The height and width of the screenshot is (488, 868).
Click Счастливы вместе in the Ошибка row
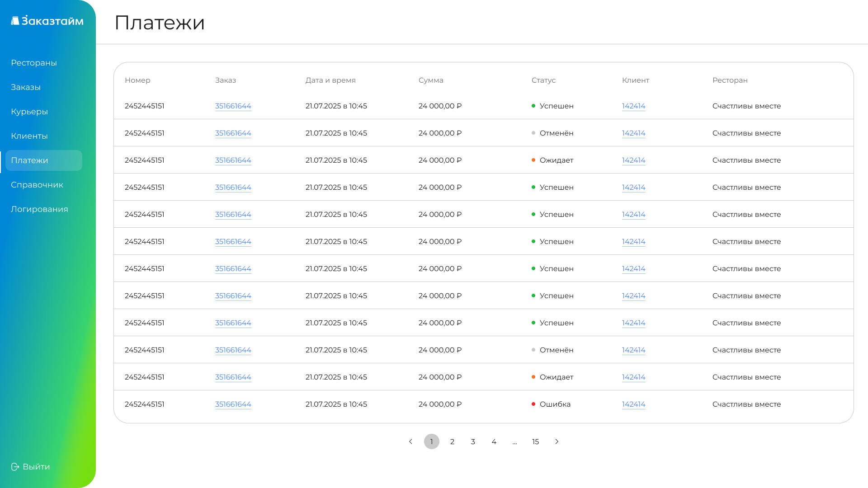747,404
